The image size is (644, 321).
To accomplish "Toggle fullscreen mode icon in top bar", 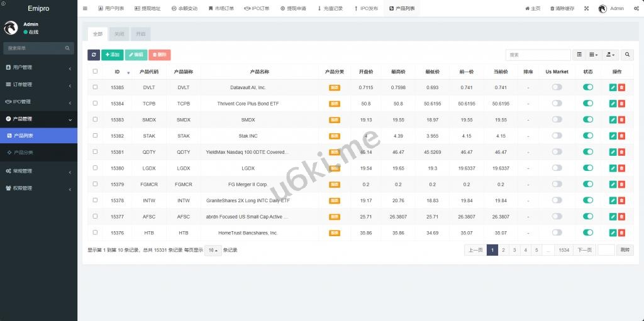I will (x=587, y=9).
